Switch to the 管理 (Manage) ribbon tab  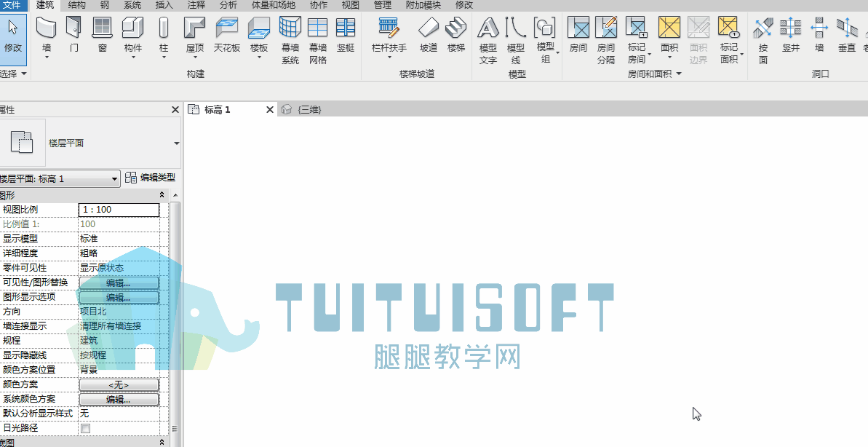coord(383,5)
